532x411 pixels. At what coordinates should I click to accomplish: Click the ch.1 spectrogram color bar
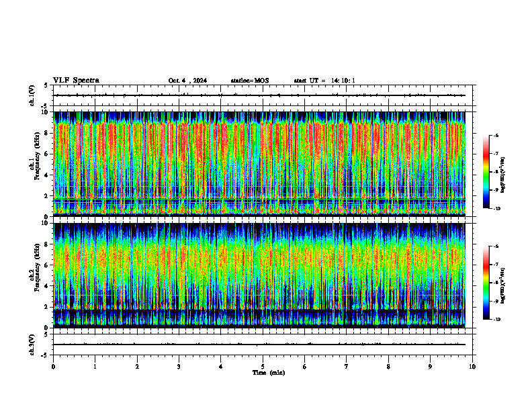(486, 172)
